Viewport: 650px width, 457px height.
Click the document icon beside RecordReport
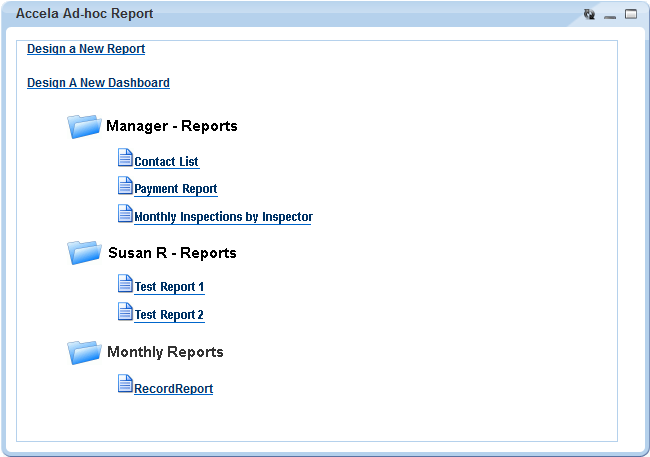coord(125,384)
